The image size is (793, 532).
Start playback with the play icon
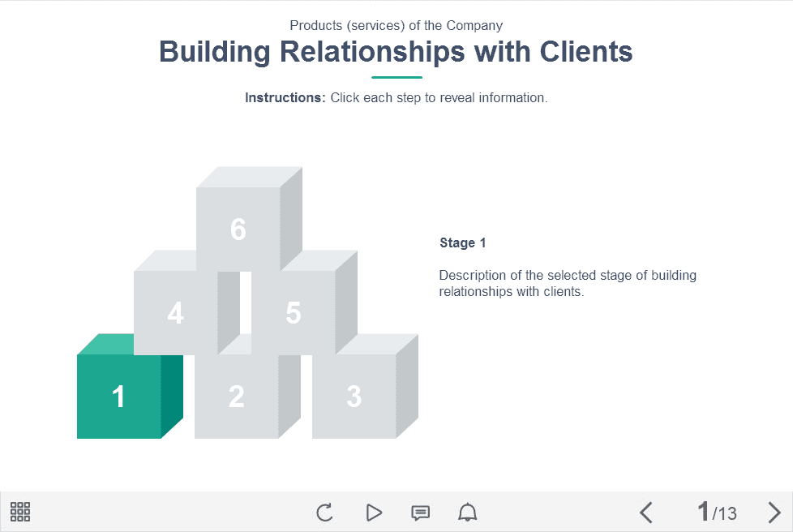click(374, 513)
